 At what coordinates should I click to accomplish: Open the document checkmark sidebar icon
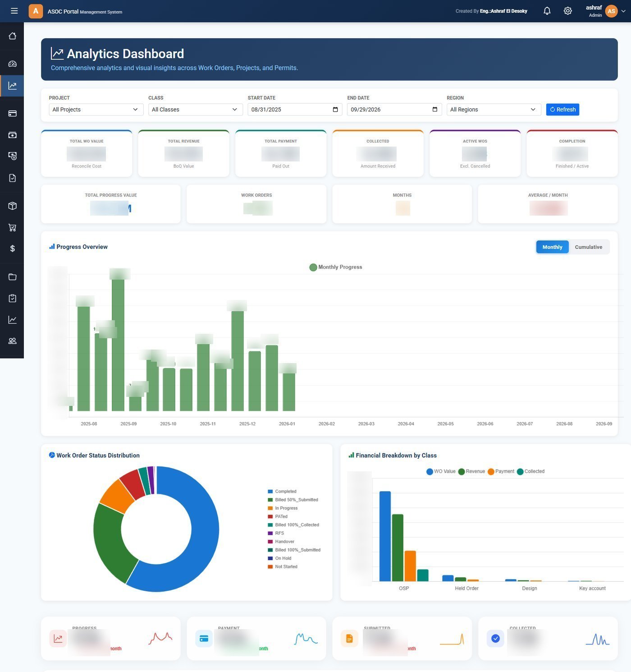[12, 178]
